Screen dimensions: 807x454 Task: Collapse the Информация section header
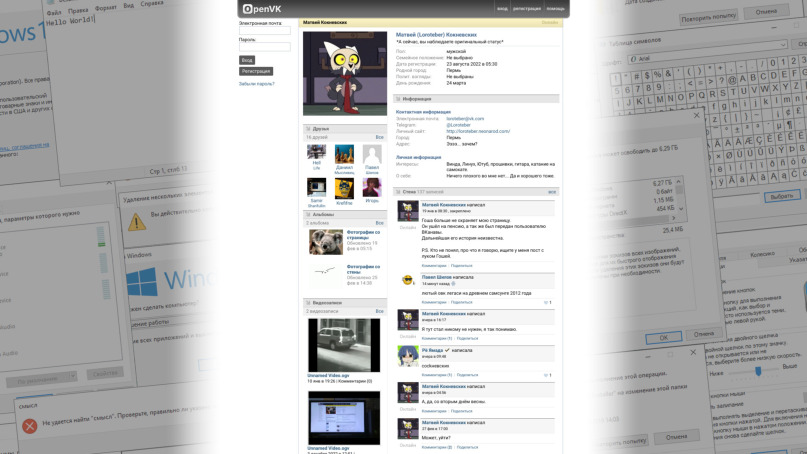coord(476,99)
